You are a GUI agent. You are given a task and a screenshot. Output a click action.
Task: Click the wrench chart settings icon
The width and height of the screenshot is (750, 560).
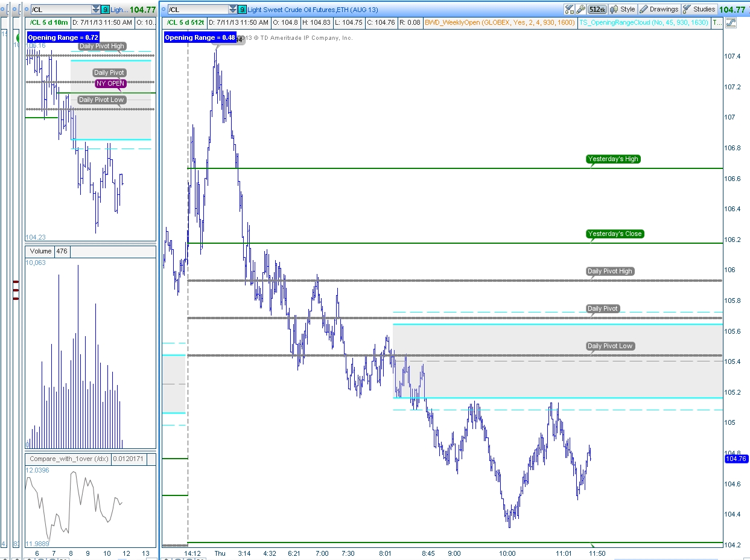580,9
